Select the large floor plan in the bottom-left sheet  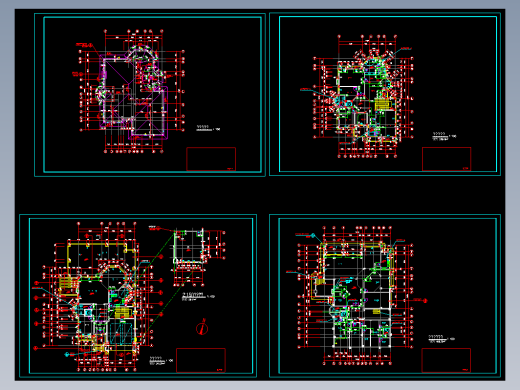point(97,297)
